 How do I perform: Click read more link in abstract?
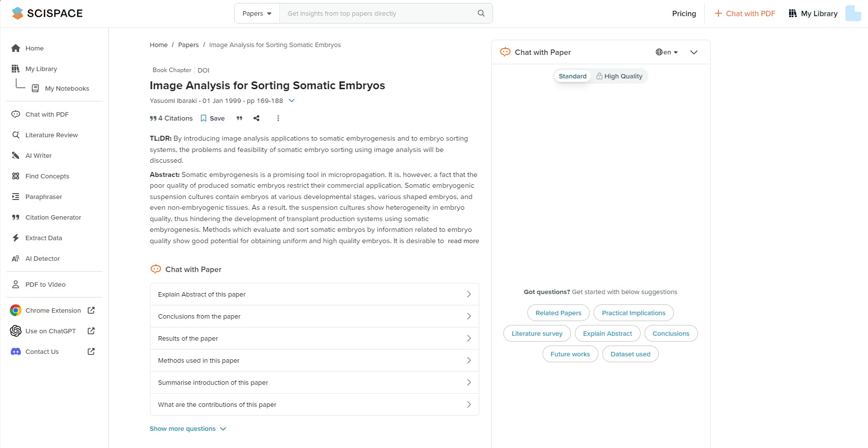coord(463,241)
